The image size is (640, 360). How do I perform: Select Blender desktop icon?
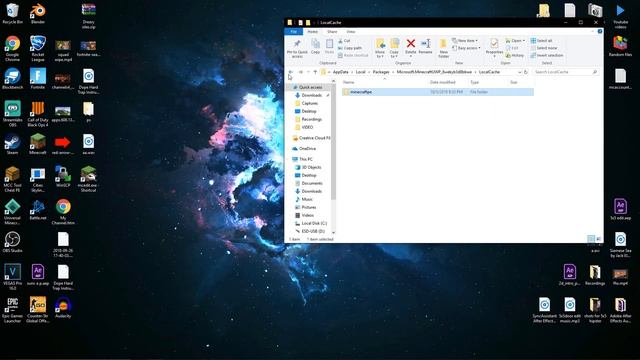[38, 14]
